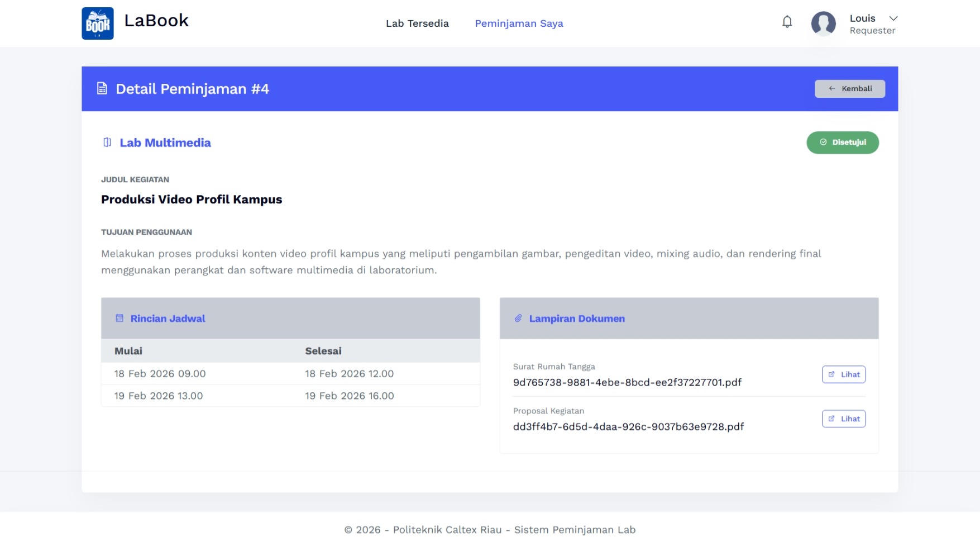
Task: Click the Lampiran Dokumen header text
Action: [x=577, y=319]
